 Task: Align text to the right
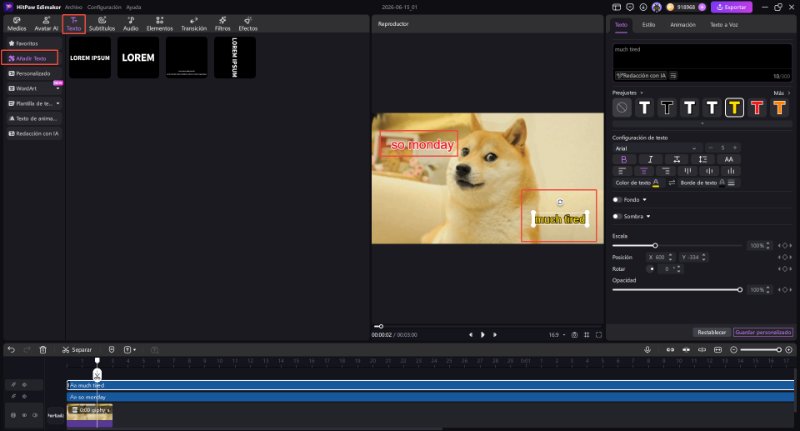[x=665, y=171]
